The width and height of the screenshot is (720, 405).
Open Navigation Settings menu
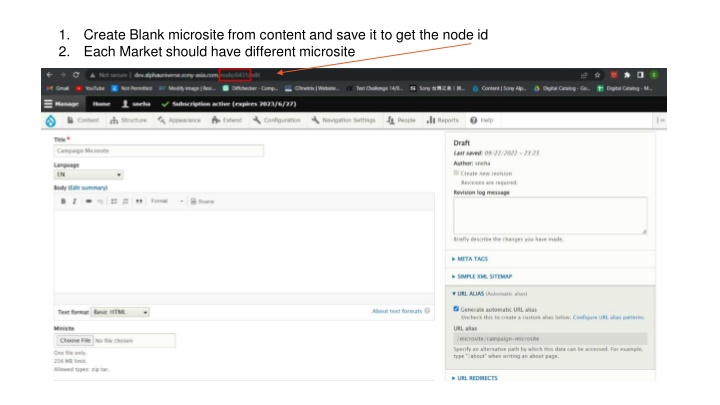tap(343, 120)
